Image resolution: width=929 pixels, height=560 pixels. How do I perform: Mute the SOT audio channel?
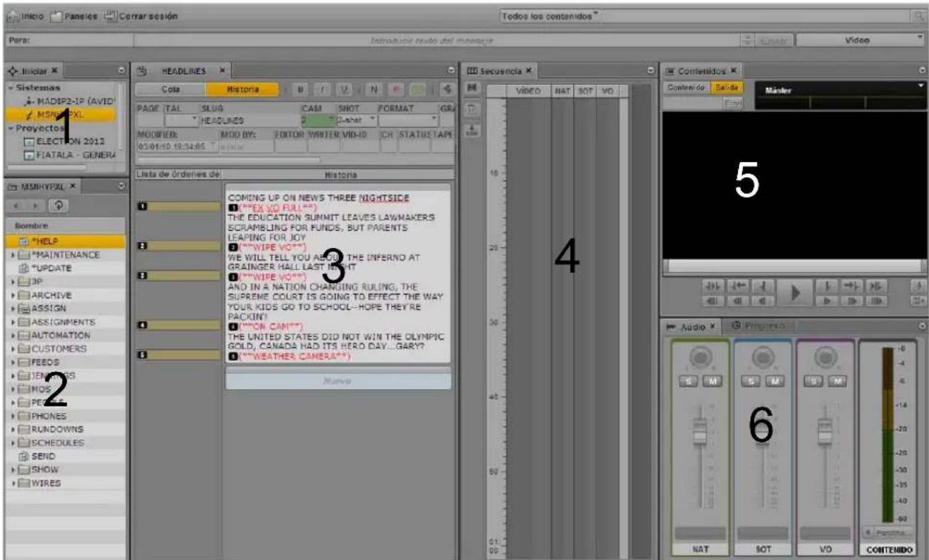(x=775, y=380)
